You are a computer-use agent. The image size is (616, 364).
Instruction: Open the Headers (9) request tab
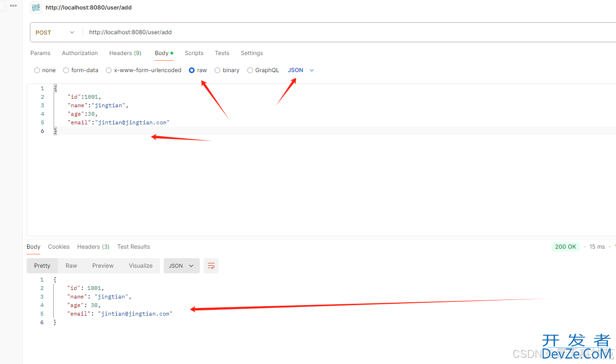click(x=125, y=53)
